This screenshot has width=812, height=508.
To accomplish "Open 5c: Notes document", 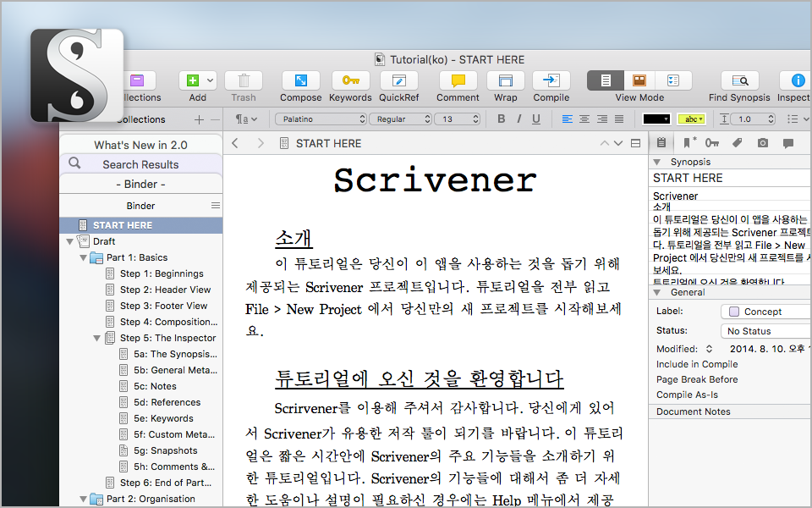I will [x=155, y=386].
